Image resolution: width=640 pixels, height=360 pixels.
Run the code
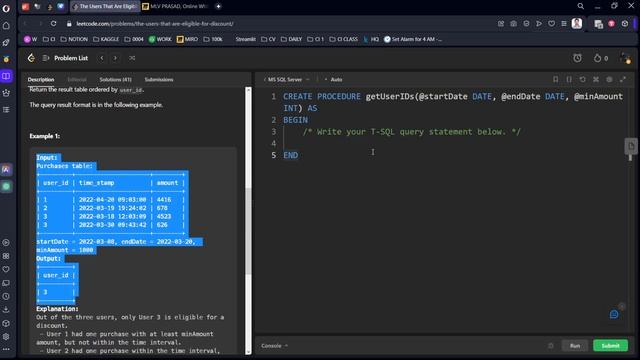click(575, 346)
